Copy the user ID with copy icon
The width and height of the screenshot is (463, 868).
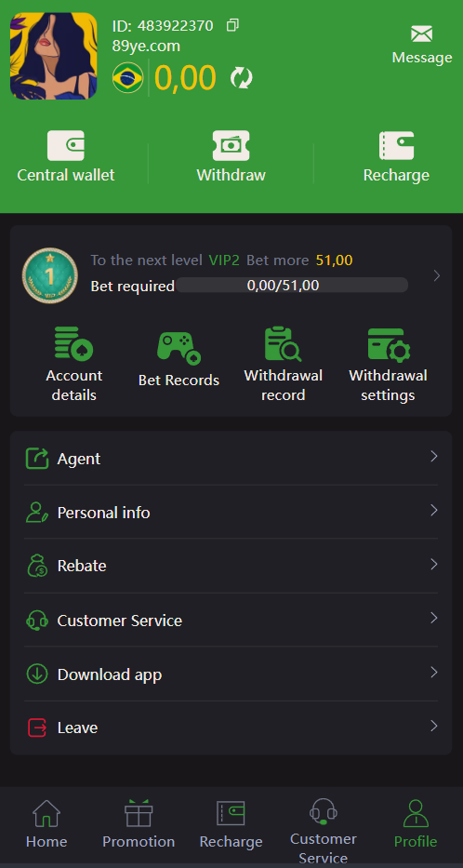click(x=232, y=25)
